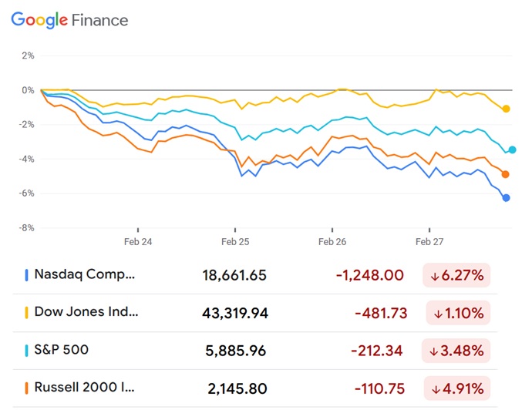
Task: Select the S&P 500 index name
Action: (61, 350)
